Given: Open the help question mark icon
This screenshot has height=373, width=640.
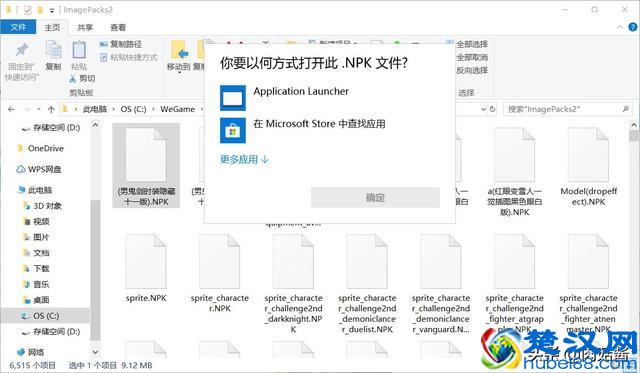Looking at the screenshot, I should pos(633,27).
